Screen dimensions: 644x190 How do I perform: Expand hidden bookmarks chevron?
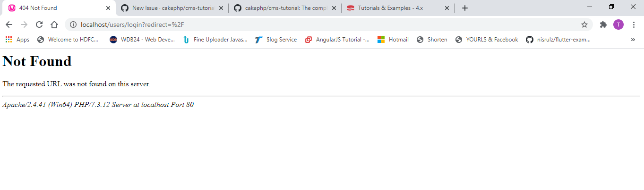633,40
